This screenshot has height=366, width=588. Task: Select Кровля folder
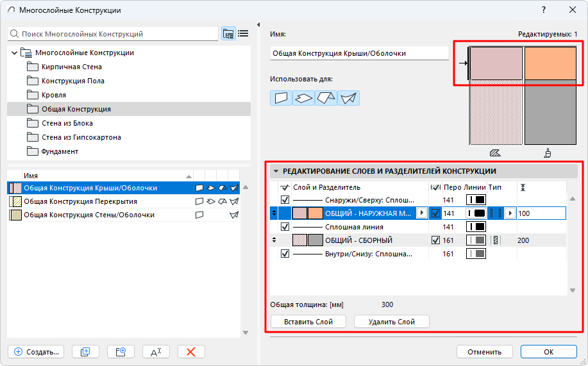(x=54, y=96)
